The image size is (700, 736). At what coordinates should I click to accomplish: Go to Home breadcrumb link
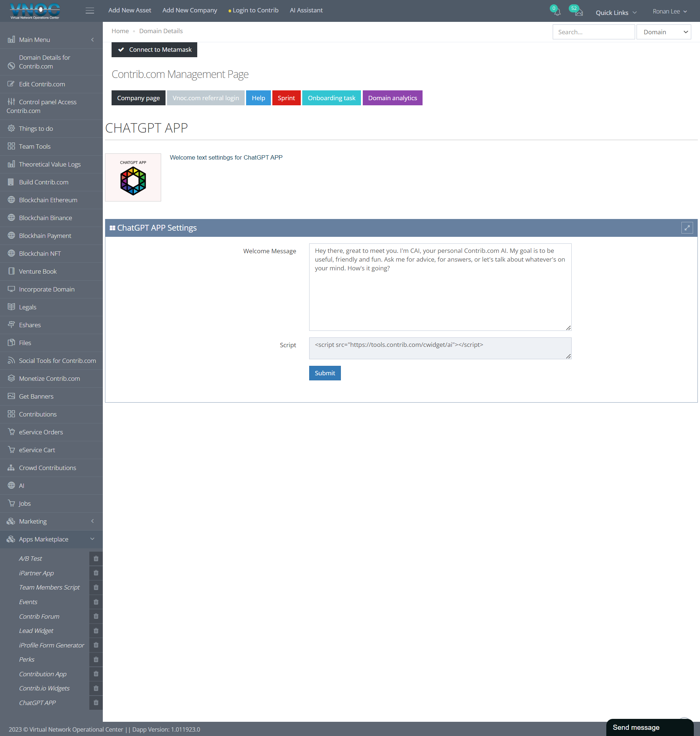[120, 31]
